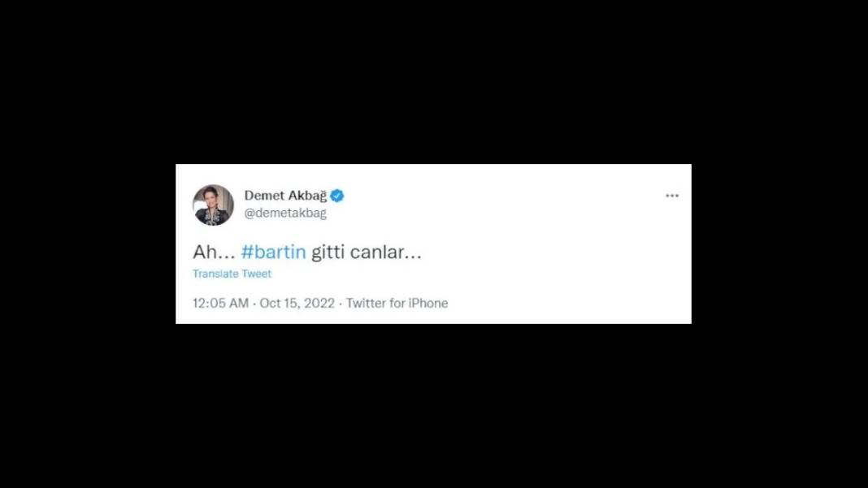
Task: Click the word "Ah..." in the tweet
Action: click(214, 252)
